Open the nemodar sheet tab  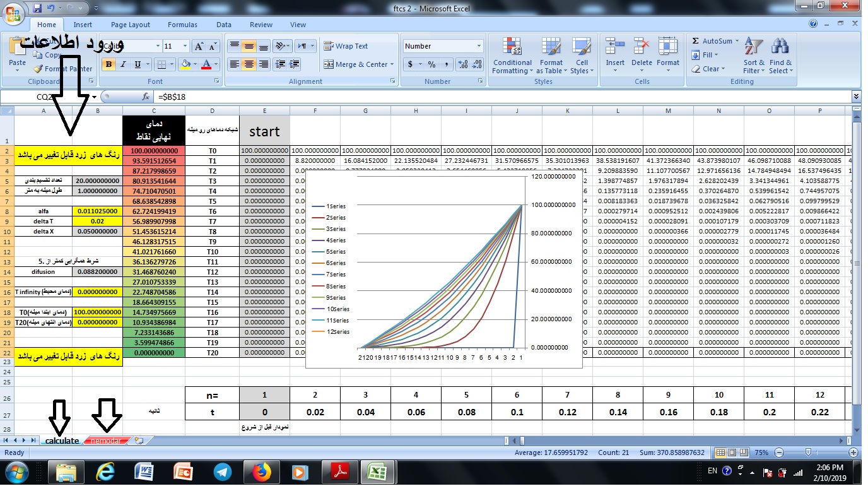pyautogui.click(x=105, y=441)
